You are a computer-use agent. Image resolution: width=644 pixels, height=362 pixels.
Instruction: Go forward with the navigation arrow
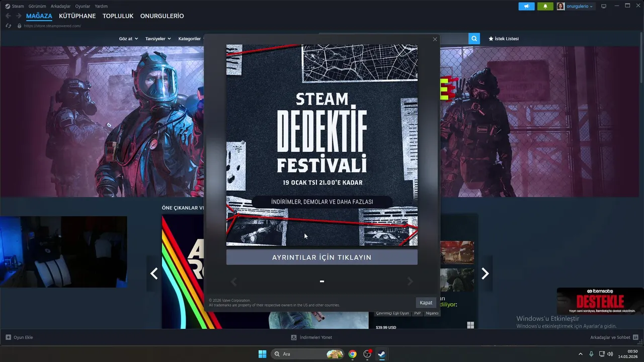[x=19, y=16]
